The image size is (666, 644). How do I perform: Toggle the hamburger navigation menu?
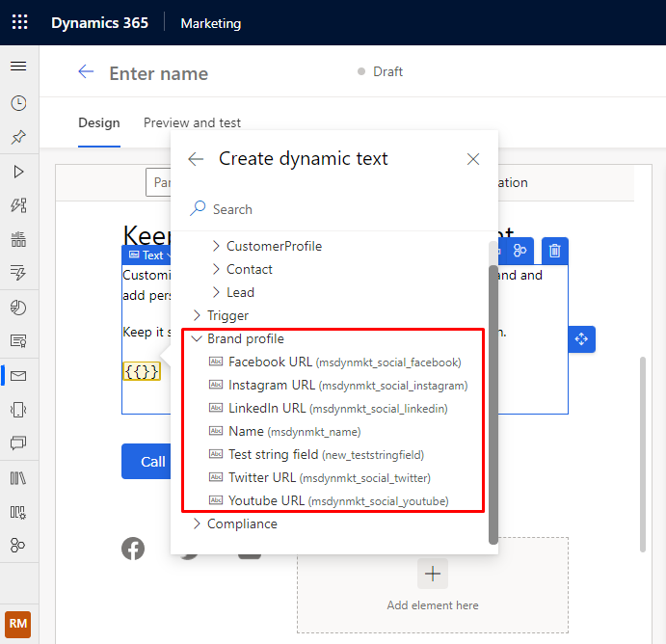(18, 66)
